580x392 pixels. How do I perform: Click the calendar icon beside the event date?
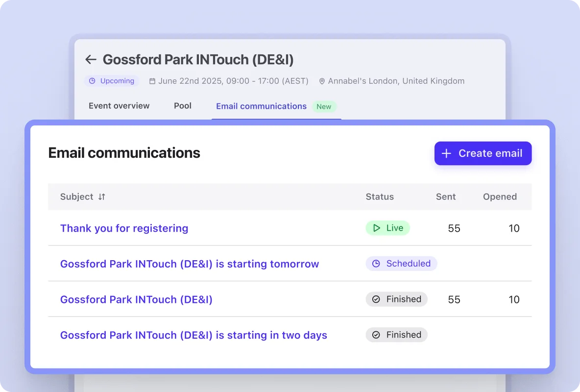point(152,81)
